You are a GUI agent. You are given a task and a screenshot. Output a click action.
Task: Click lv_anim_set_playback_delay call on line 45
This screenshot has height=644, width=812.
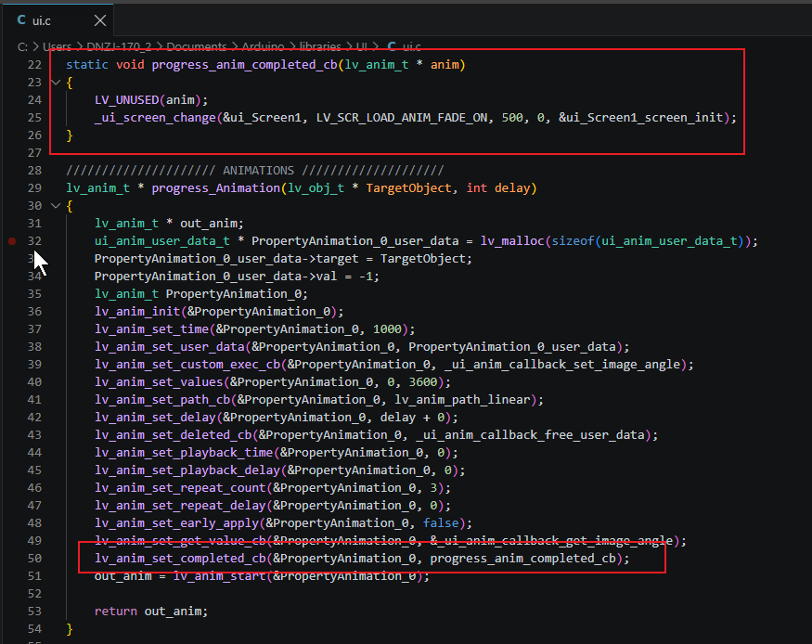pos(187,470)
